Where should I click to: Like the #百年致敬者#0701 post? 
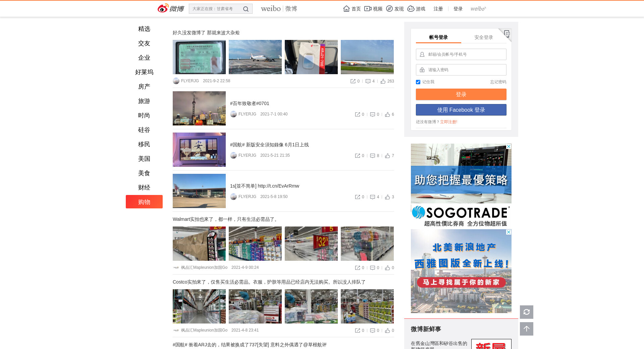387,114
